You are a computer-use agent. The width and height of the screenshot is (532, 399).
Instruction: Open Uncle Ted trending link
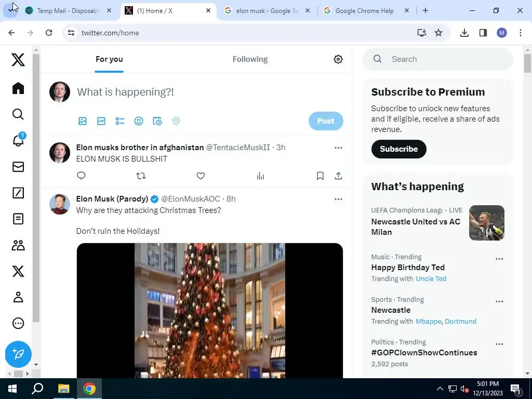pos(431,279)
